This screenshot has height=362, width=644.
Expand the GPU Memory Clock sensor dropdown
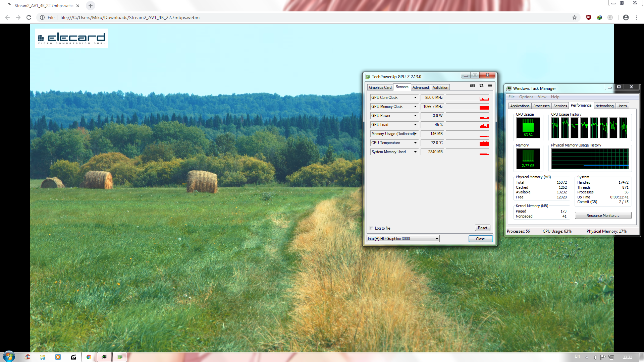click(x=415, y=107)
